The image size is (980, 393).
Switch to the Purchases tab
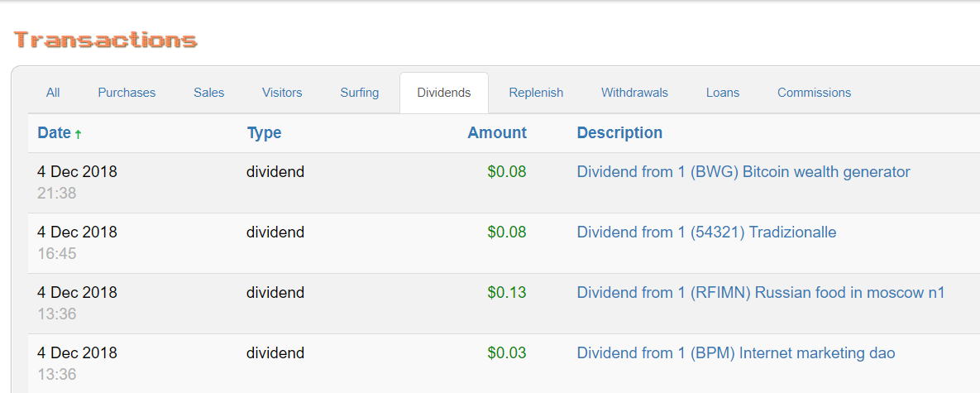127,93
